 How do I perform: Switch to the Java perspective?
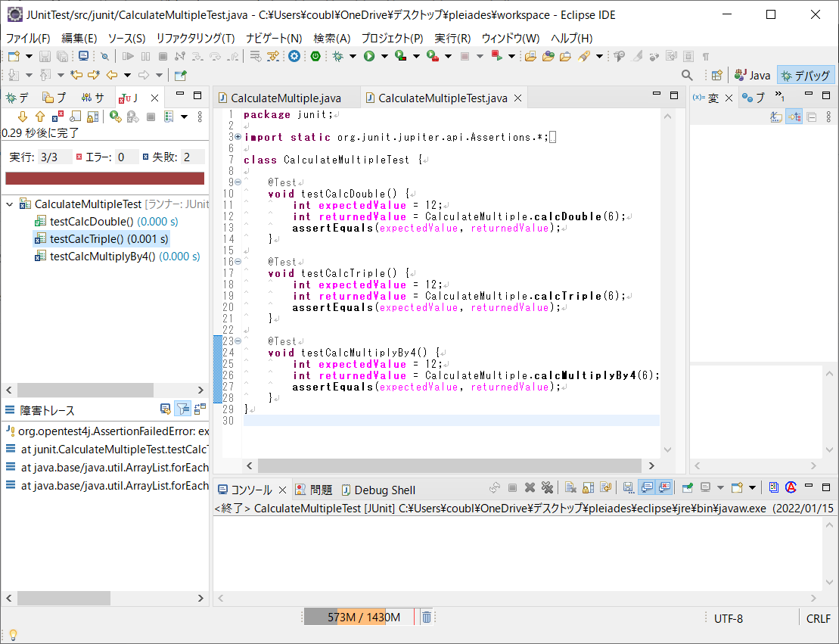[752, 76]
